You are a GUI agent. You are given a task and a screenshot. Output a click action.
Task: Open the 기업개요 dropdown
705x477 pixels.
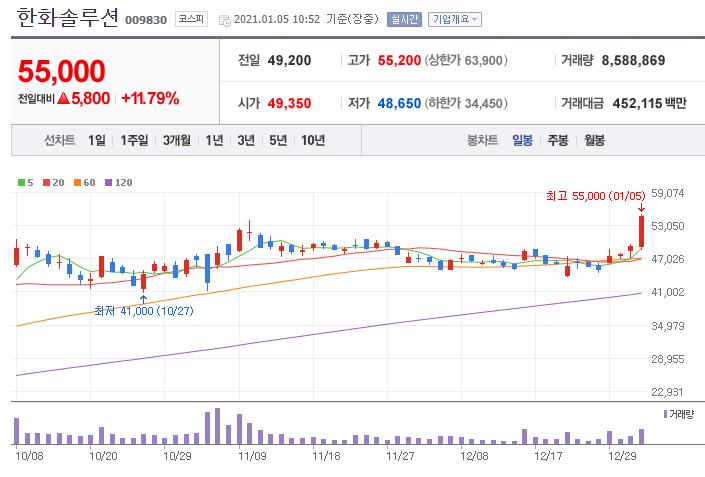454,19
